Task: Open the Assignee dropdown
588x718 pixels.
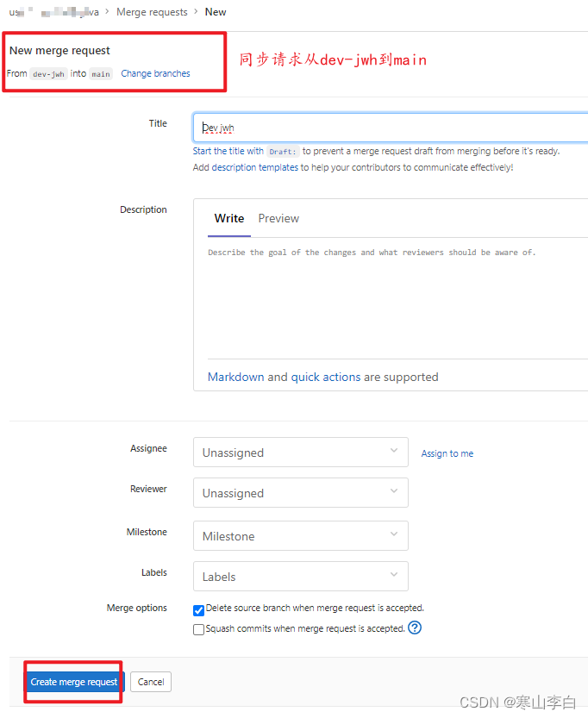Action: [x=300, y=452]
